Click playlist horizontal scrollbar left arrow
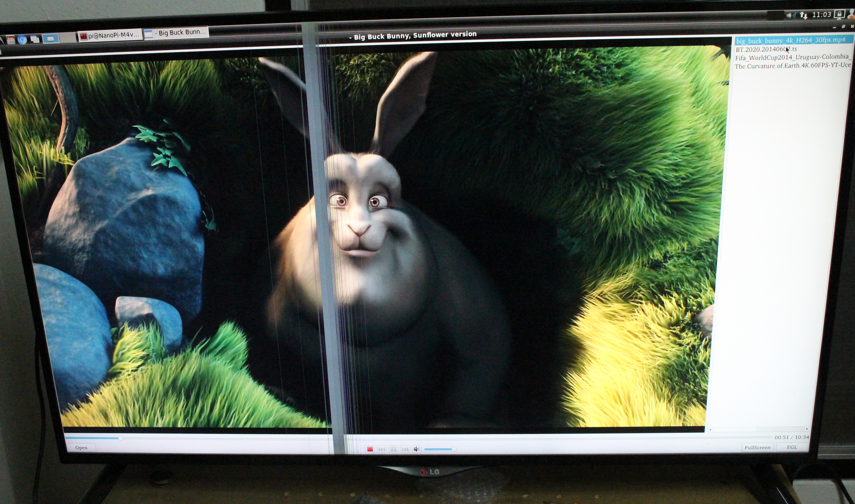Screen dimensions: 855x504 tap(710, 430)
